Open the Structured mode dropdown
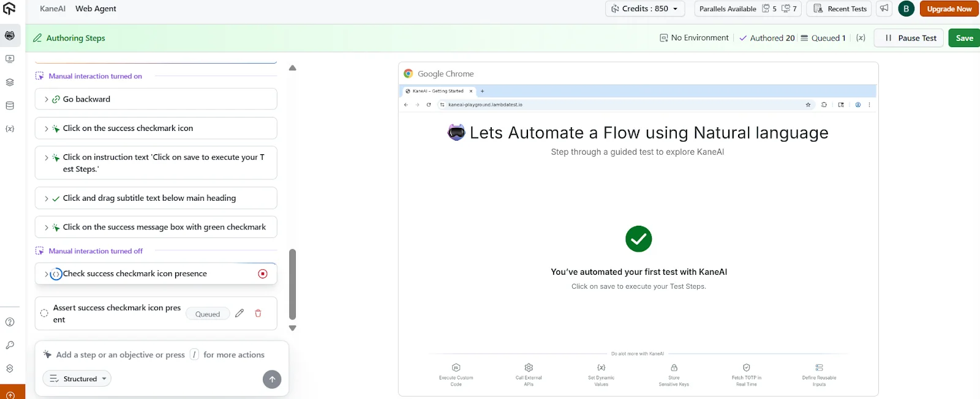 (77, 379)
